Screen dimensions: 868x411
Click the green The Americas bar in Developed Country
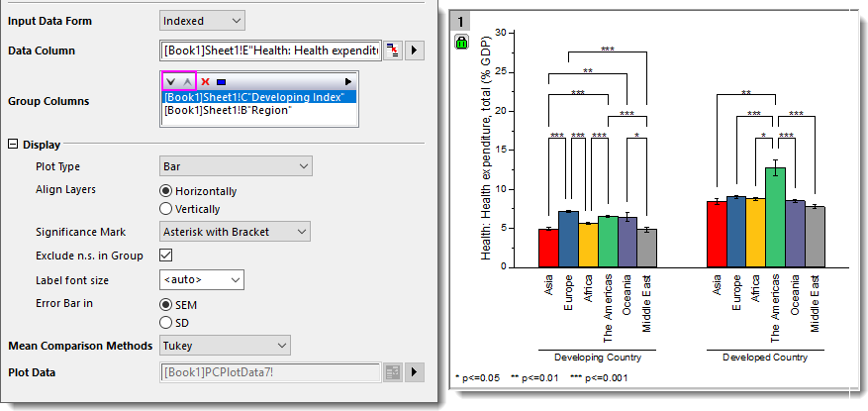(775, 217)
